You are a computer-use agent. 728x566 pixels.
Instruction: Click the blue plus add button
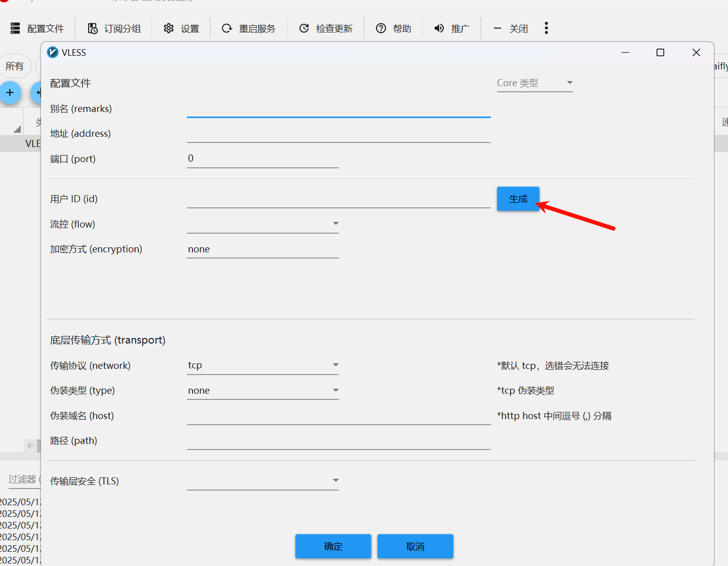pyautogui.click(x=10, y=93)
